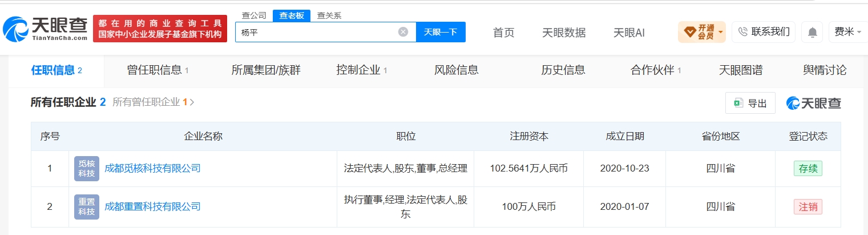Viewport: 868px width, 235px height.
Task: Click 法定代表人,股东,董事,总经理 position cell
Action: click(406, 169)
